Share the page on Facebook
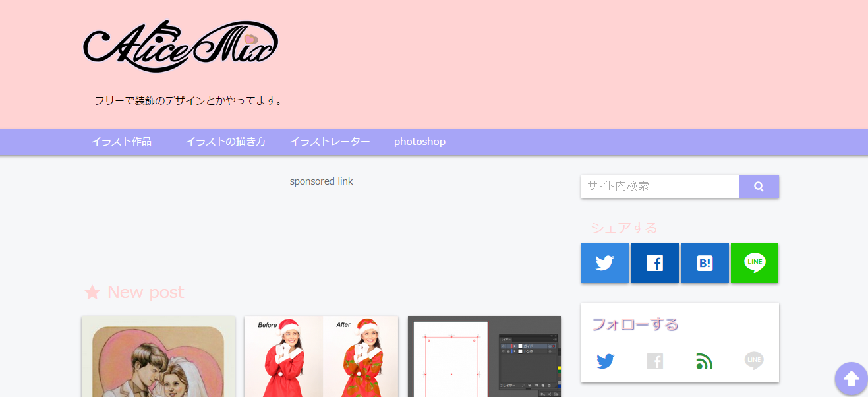868x397 pixels. tap(654, 263)
